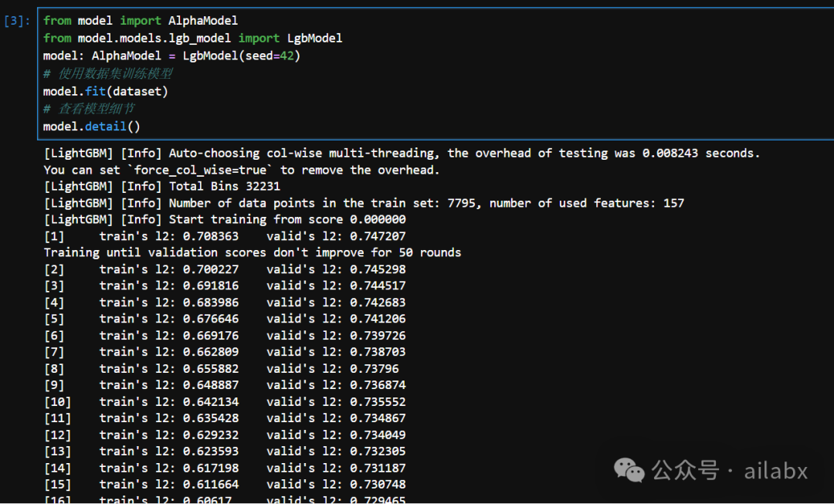The height and width of the screenshot is (504, 834).
Task: Click the iteration [14] log row
Action: 225,468
